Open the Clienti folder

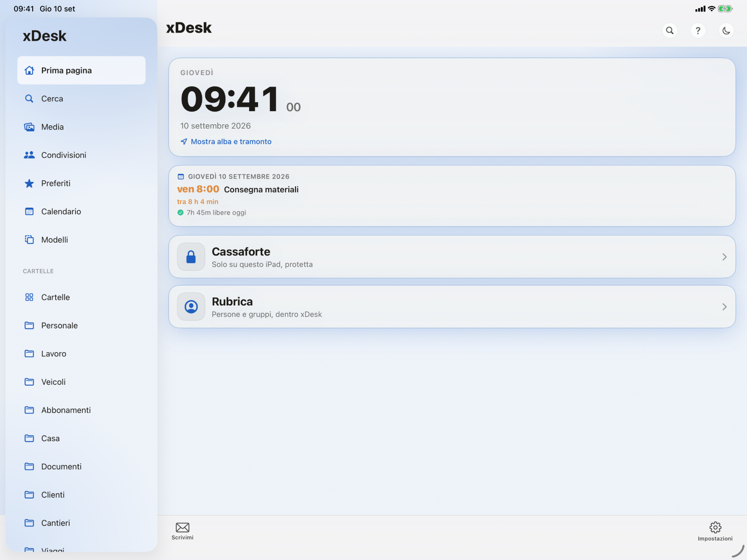tap(81, 495)
